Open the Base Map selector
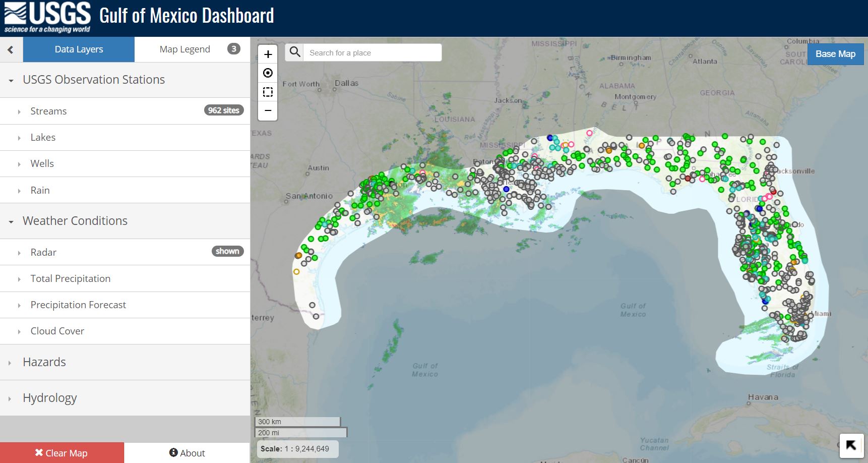 (x=835, y=54)
